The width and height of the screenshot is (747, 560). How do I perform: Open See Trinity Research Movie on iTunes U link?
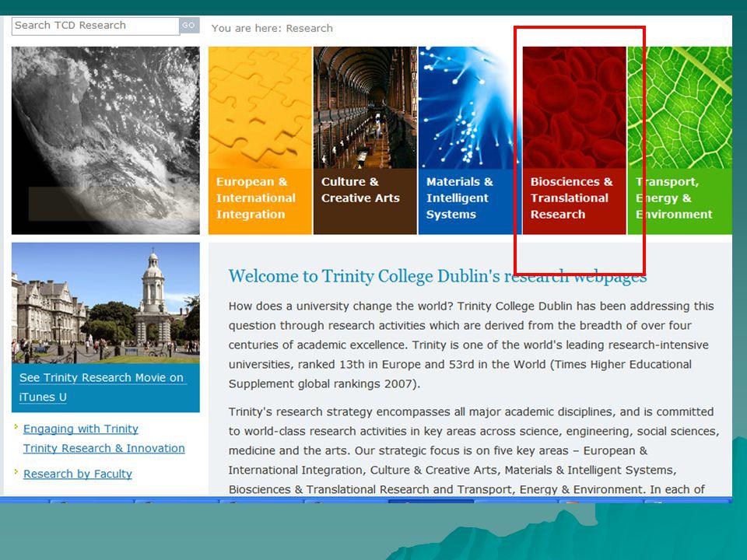point(101,387)
